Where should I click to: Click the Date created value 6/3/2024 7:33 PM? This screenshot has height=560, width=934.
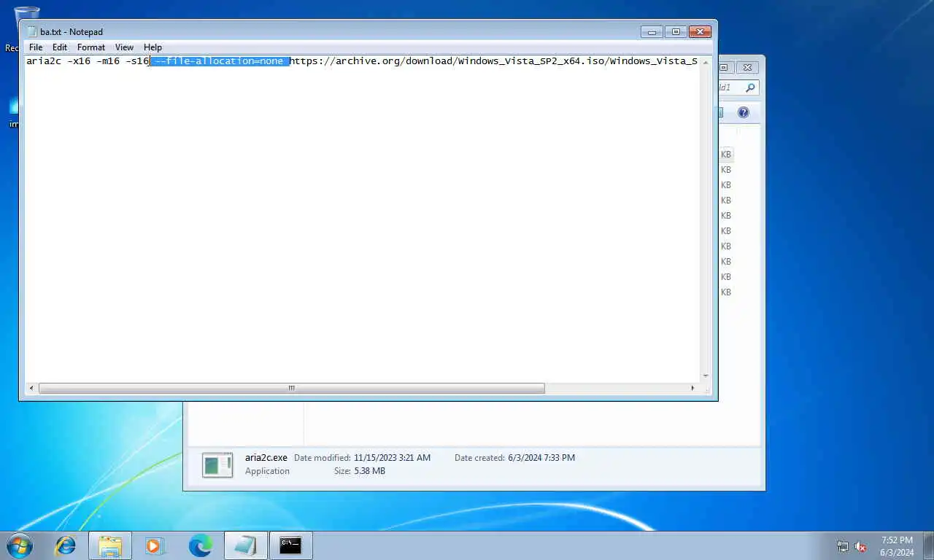click(541, 458)
